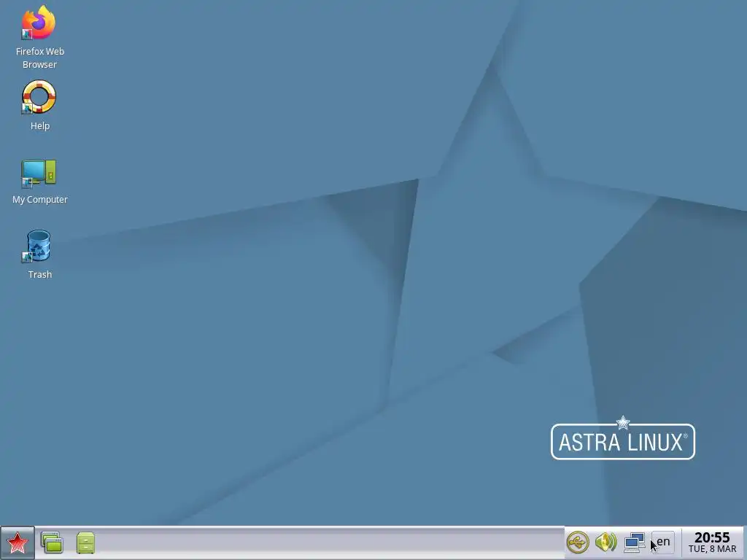The image size is (747, 560).
Task: Open the USB removable devices tray icon
Action: [578, 542]
